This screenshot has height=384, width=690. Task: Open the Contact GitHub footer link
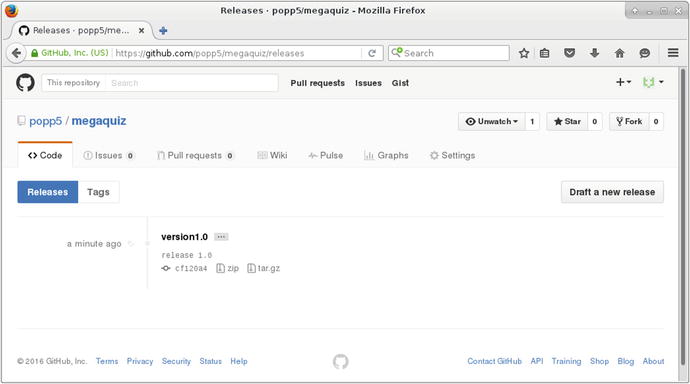[494, 361]
